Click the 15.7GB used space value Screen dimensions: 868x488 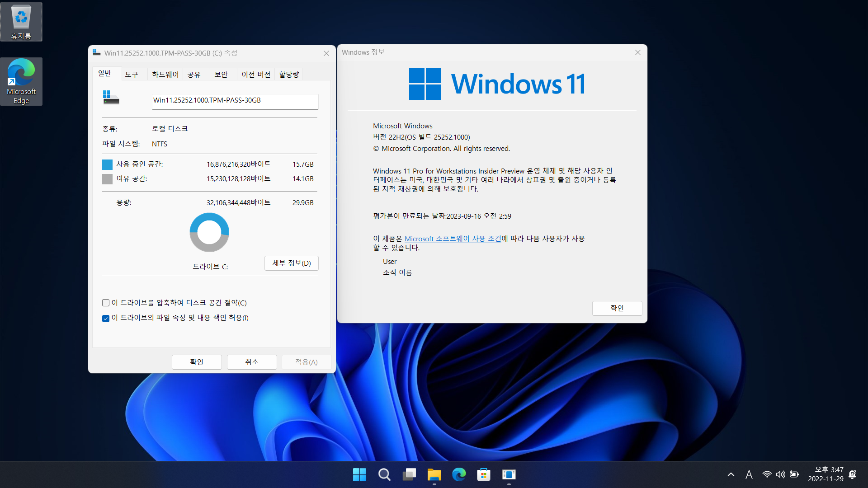(303, 164)
